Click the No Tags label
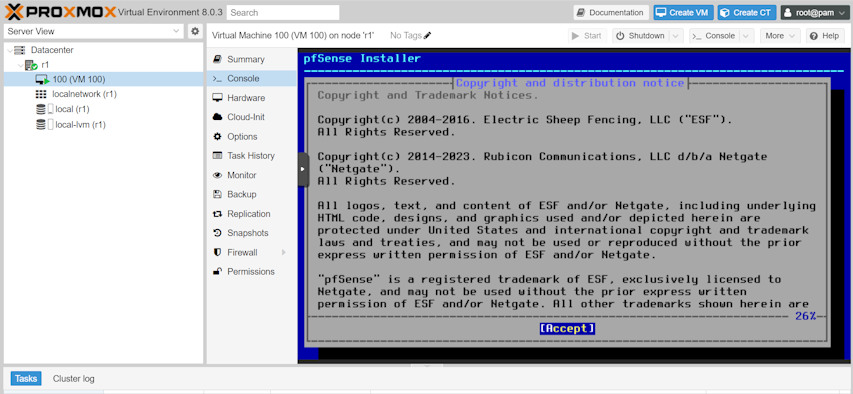Viewport: 853px width, 394px height. pos(406,36)
